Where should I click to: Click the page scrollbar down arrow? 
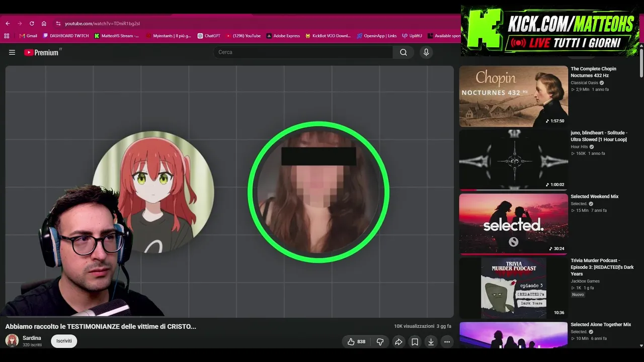point(641,345)
